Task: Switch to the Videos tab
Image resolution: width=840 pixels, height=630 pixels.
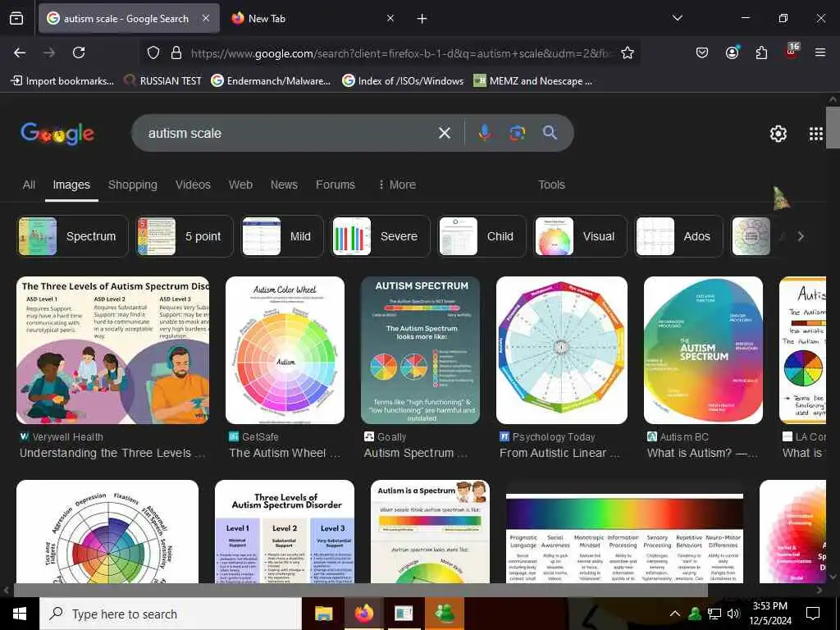Action: point(193,185)
